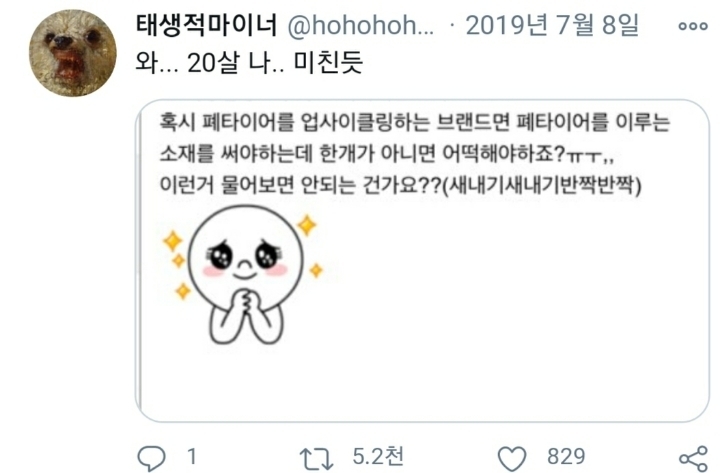Open the @hohohoh... username handle
Screen dimensions: 720x473
[x=360, y=26]
